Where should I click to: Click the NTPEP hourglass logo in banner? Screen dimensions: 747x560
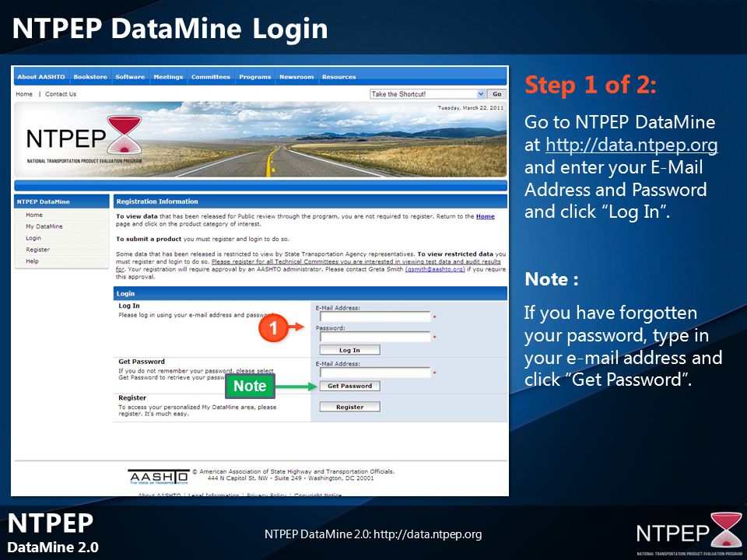pyautogui.click(x=124, y=135)
